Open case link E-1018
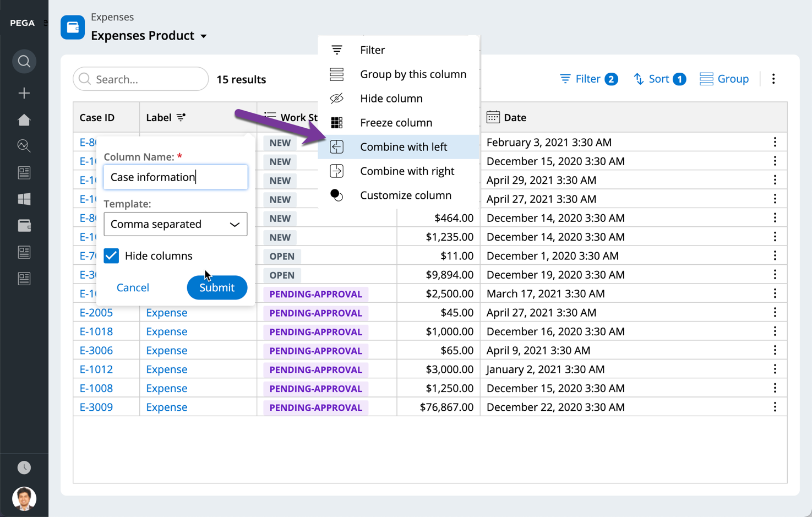 pyautogui.click(x=96, y=331)
